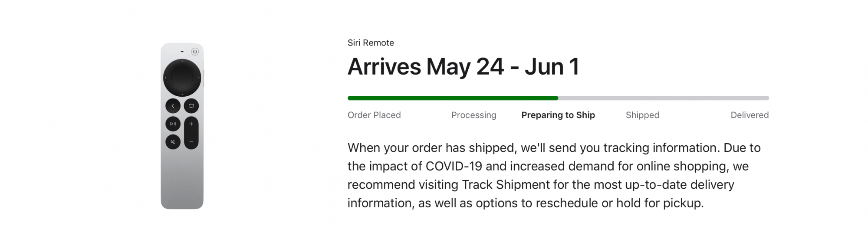Click the back arrow button on the remote

tap(173, 106)
